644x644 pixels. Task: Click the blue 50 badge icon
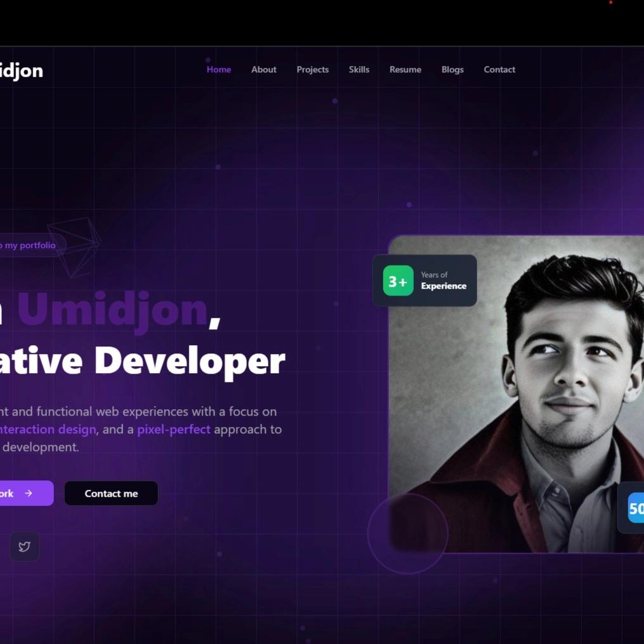tap(635, 508)
